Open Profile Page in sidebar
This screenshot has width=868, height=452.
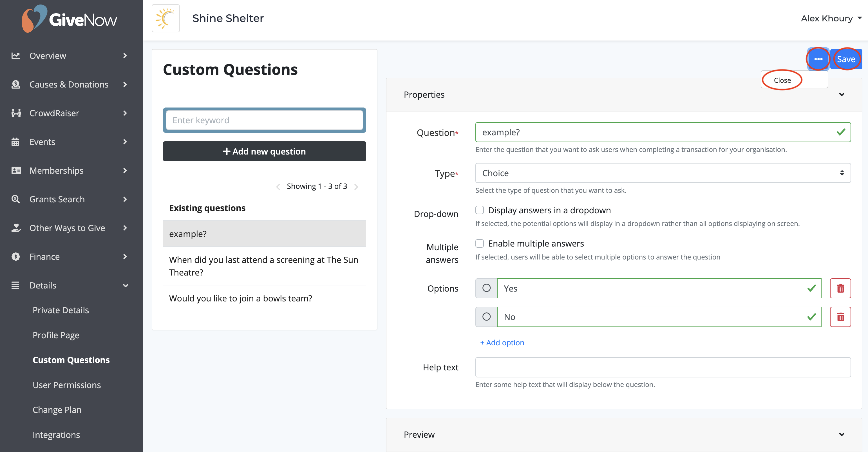tap(56, 335)
